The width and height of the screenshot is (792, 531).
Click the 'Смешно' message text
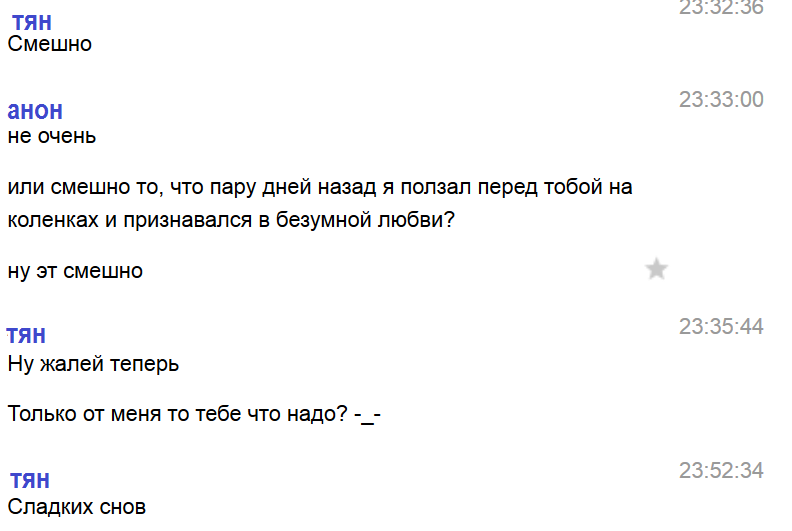(50, 44)
